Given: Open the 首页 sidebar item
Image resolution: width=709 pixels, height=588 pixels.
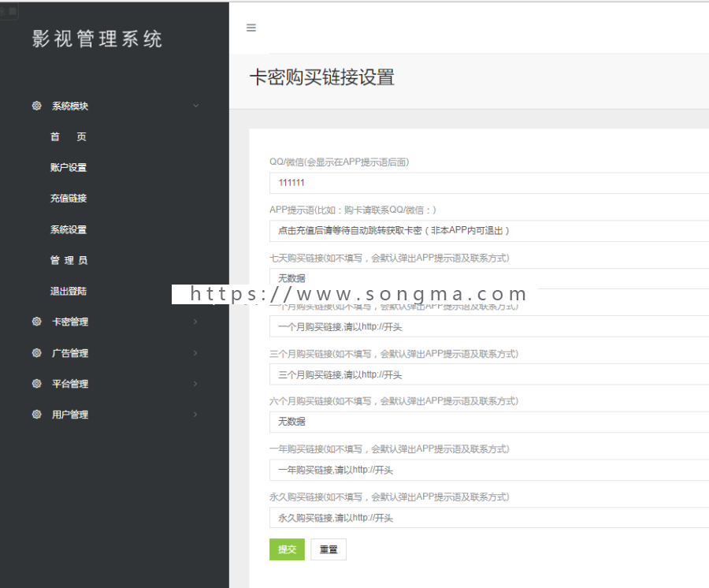Looking at the screenshot, I should [x=69, y=136].
